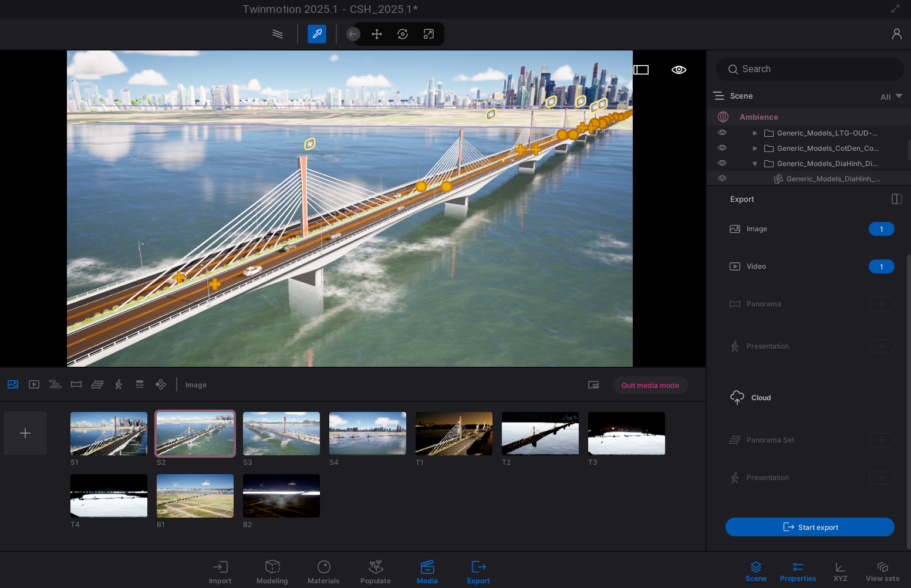Click the Ambience globe icon
This screenshot has height=588, width=911.
point(723,117)
